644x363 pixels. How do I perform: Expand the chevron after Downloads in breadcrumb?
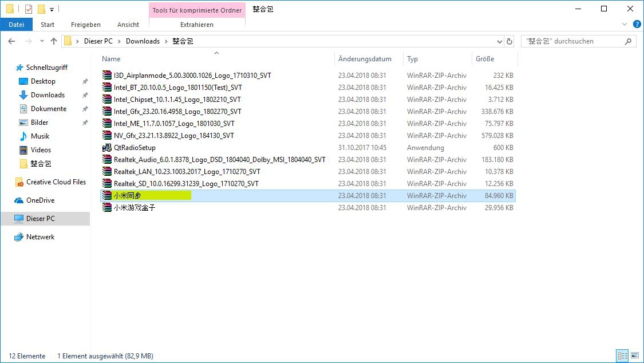[x=166, y=41]
